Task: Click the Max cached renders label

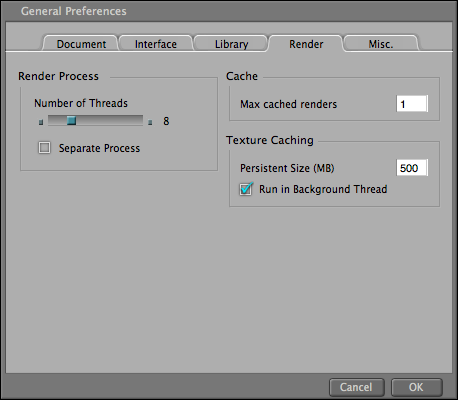Action: click(x=288, y=104)
